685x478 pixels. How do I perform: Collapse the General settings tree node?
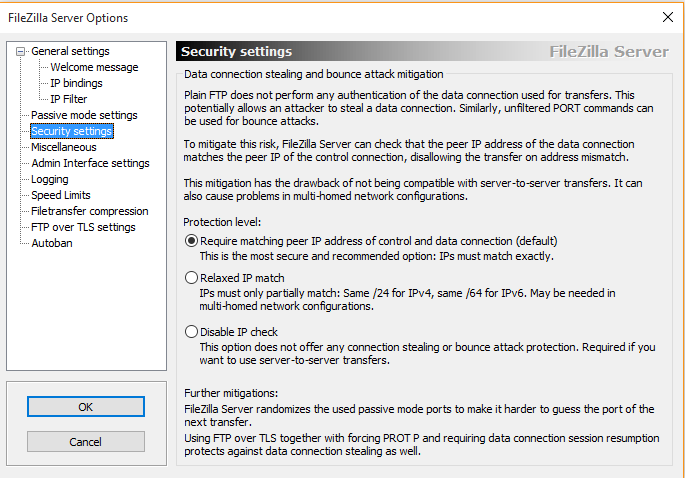click(x=20, y=52)
